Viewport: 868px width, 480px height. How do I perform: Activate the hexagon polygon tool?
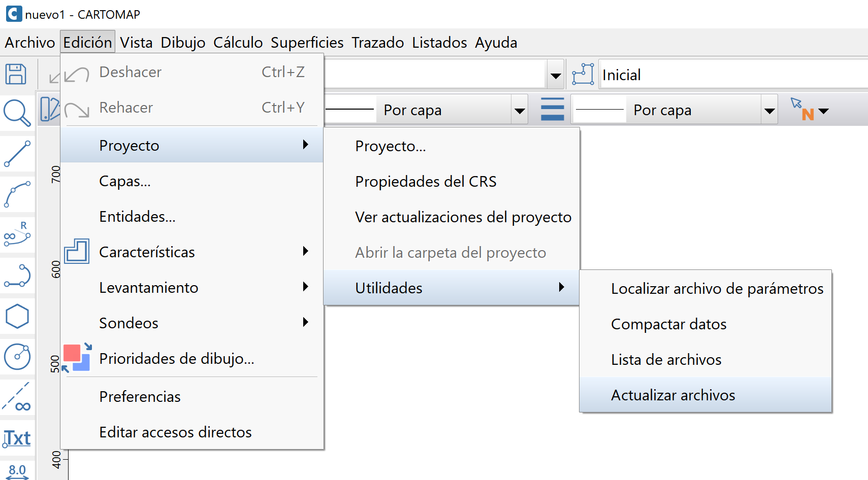tap(16, 316)
